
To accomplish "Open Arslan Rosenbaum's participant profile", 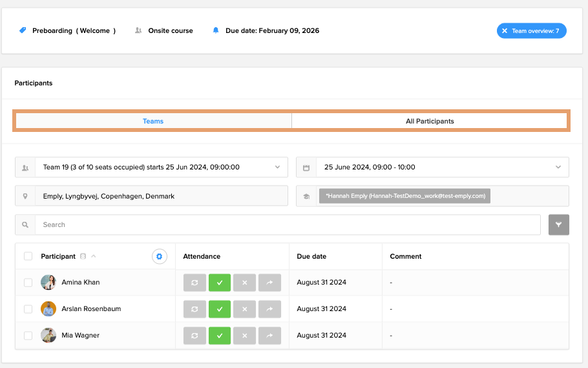I will tap(91, 309).
